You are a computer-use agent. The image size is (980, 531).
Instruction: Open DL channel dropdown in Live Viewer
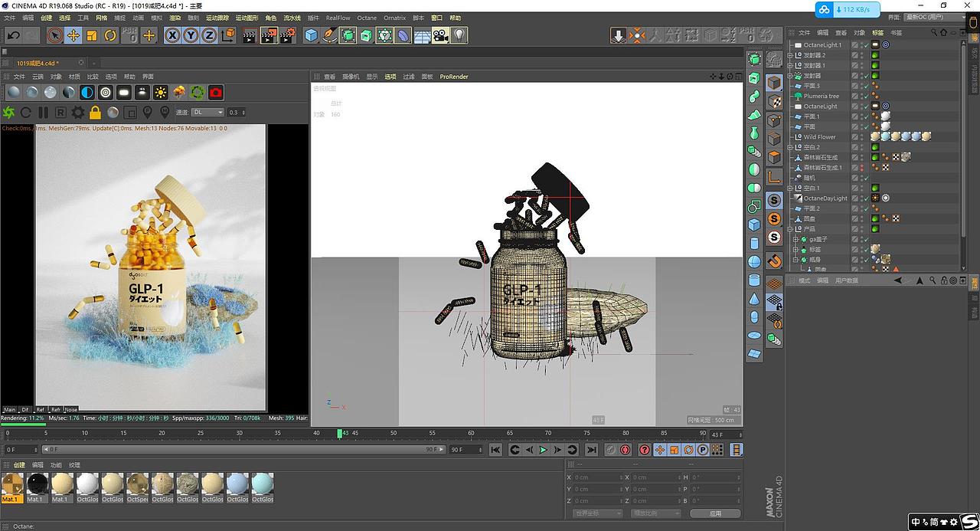click(x=207, y=113)
